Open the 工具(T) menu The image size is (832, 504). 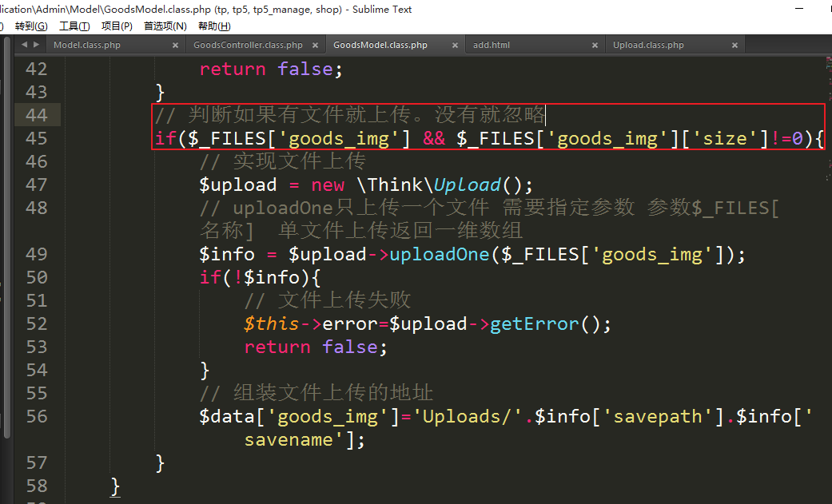pos(74,26)
